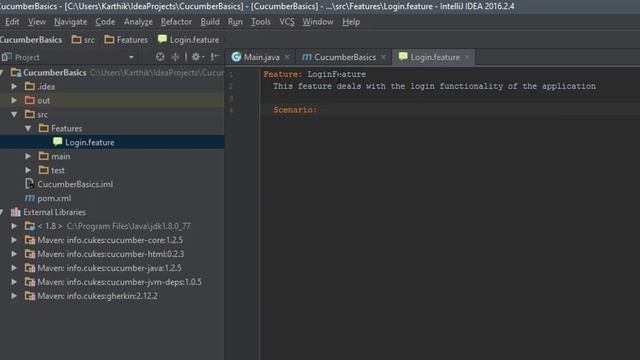
Task: Select the Features folder in tree
Action: 67,129
